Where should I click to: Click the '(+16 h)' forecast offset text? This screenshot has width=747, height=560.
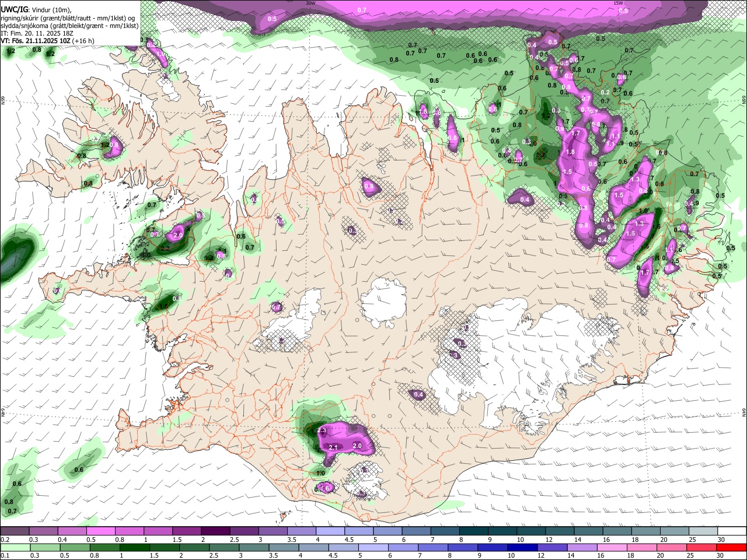click(x=83, y=41)
